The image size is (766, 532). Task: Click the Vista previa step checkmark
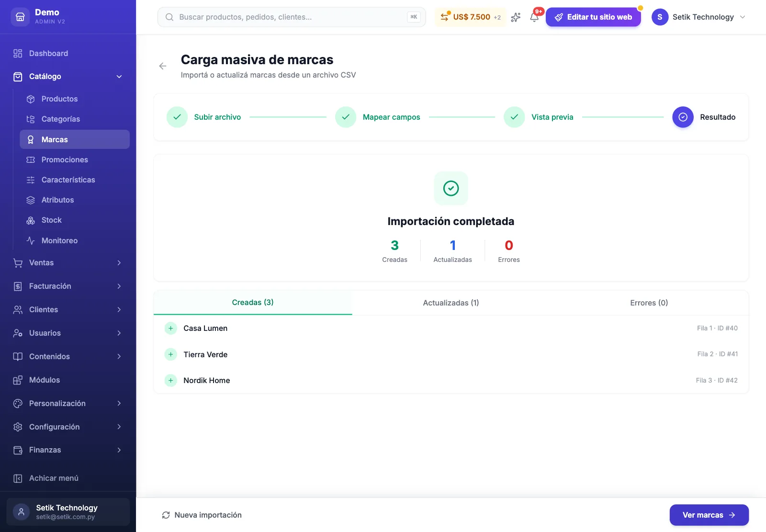[x=514, y=117]
